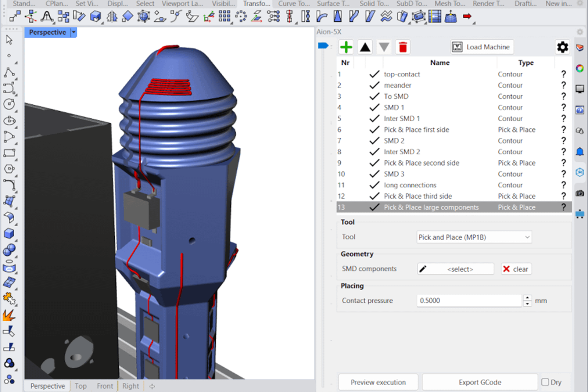588x392 pixels.
Task: Switch to the Right viewport tab
Action: [130, 386]
